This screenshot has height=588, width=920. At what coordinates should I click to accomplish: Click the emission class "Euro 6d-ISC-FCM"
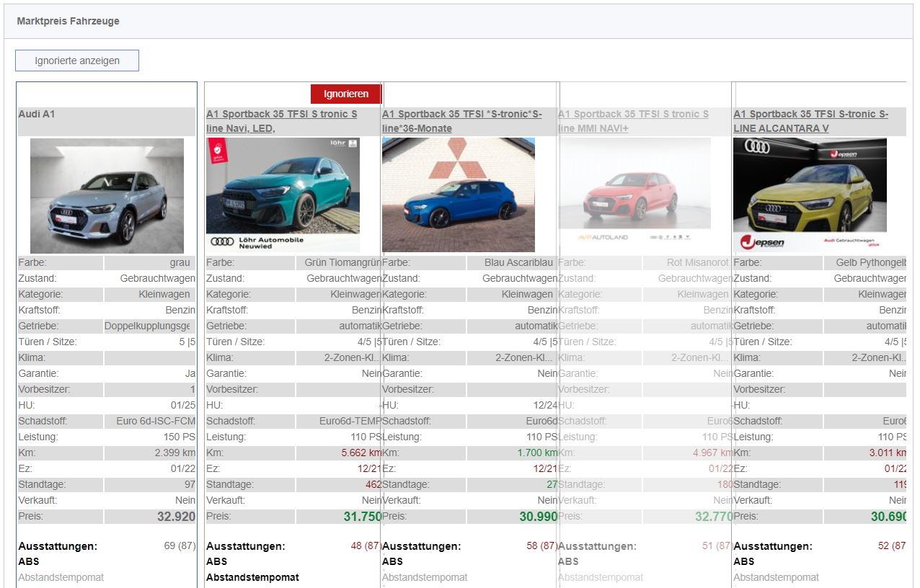tap(156, 422)
